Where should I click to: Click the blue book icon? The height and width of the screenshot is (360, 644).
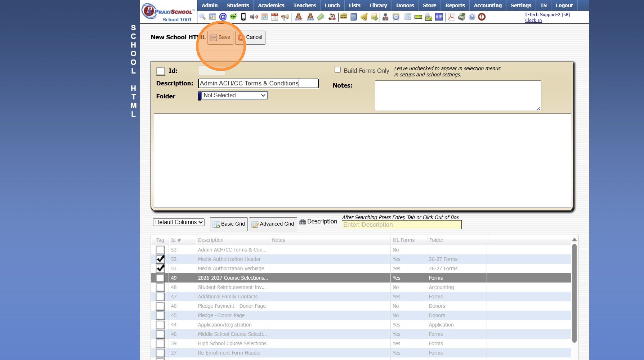click(354, 17)
